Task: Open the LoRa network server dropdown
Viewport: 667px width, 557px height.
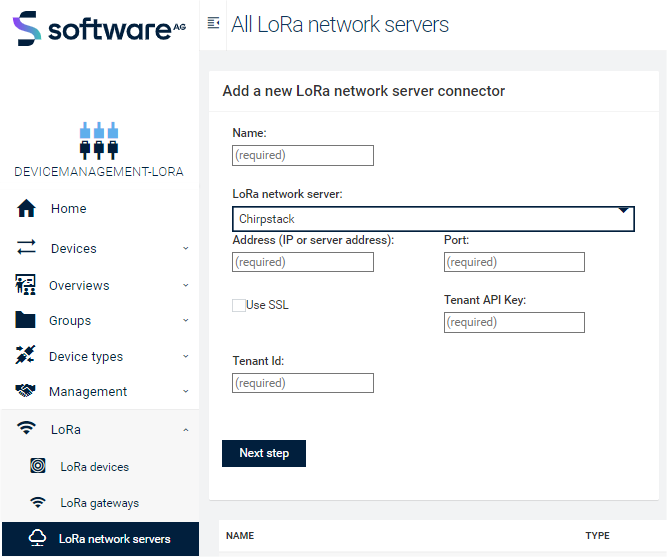Action: pyautogui.click(x=433, y=218)
